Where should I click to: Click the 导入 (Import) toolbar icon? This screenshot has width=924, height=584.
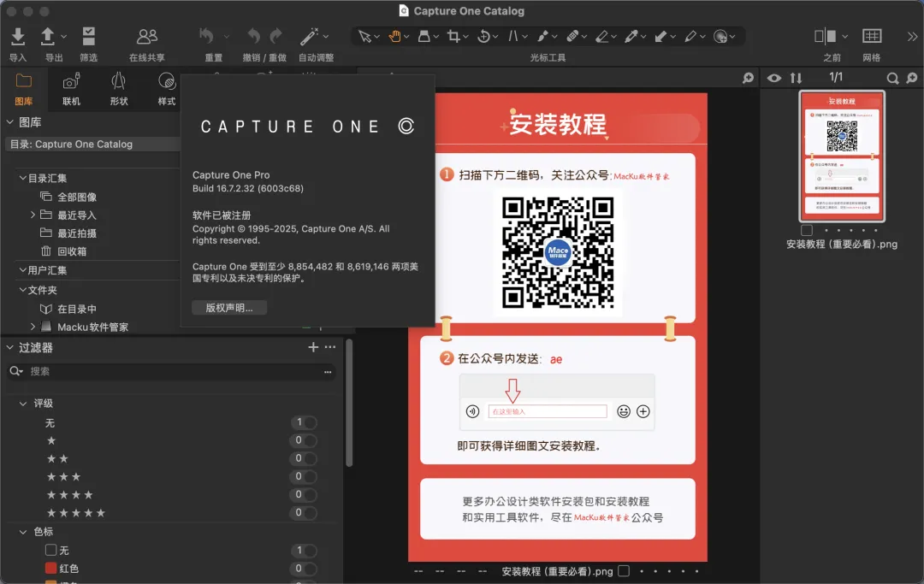point(18,37)
